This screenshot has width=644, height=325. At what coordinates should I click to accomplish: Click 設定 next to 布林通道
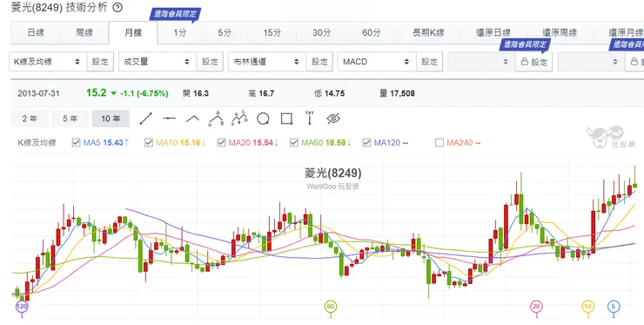tap(319, 62)
